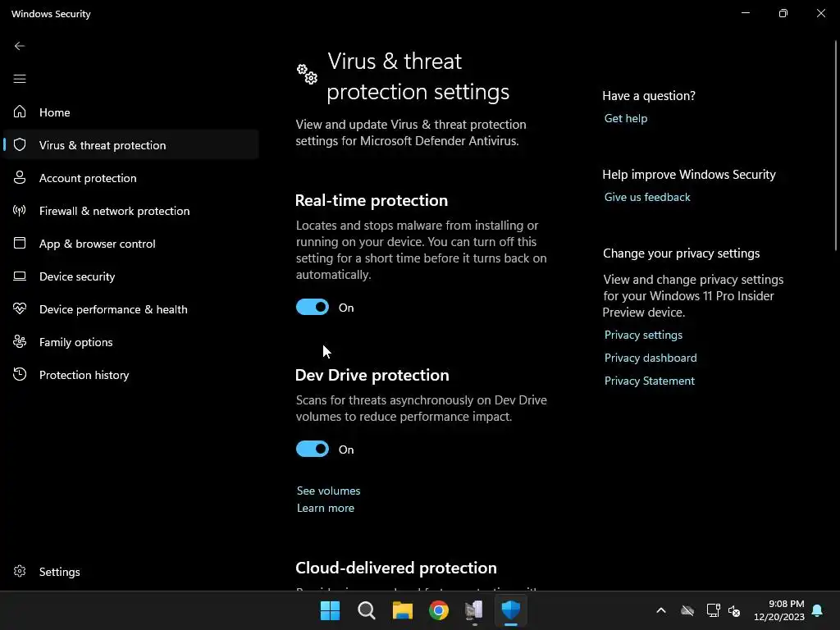This screenshot has width=840, height=630.
Task: Open Device performance & health
Action: coord(130,309)
